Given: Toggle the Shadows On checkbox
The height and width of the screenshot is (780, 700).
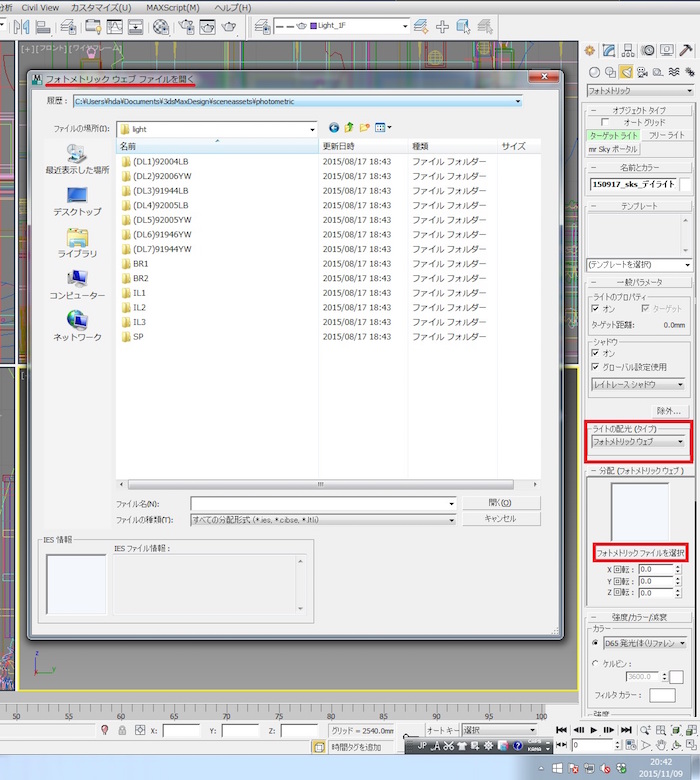Looking at the screenshot, I should 596,353.
